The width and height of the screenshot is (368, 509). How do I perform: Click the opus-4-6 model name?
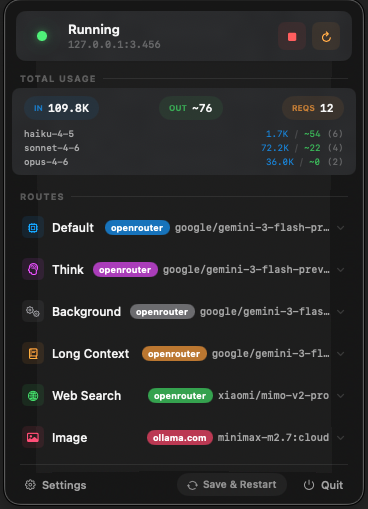[46, 162]
